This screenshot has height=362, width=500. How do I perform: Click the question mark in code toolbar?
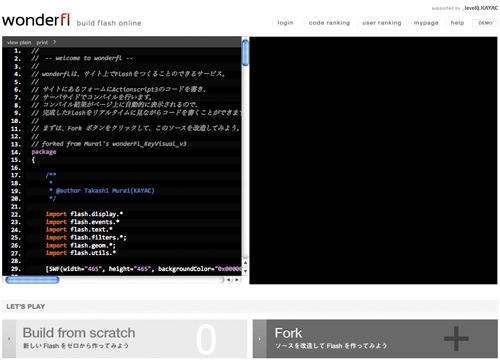point(54,42)
